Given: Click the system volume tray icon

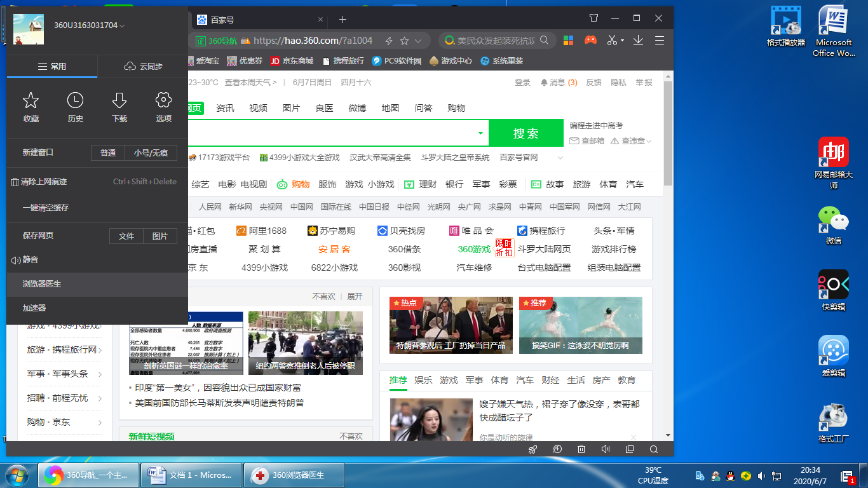Looking at the screenshot, I should tap(761, 475).
